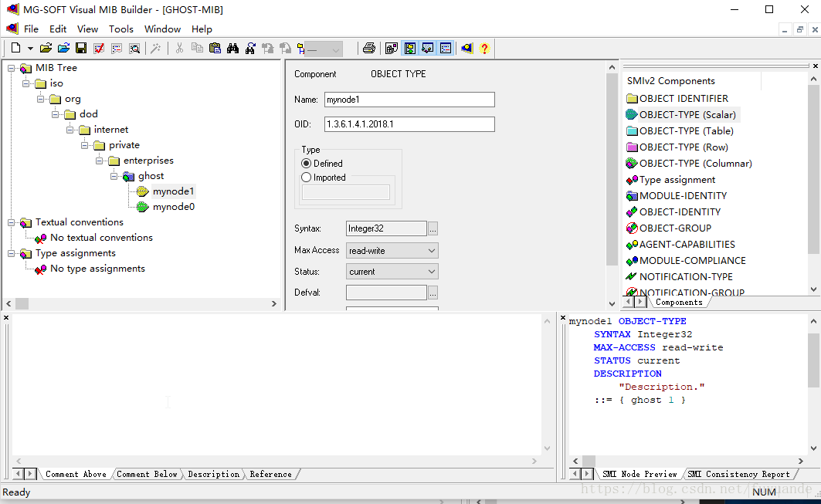Click the Copy icon in toolbar
The width and height of the screenshot is (821, 504).
(x=197, y=48)
